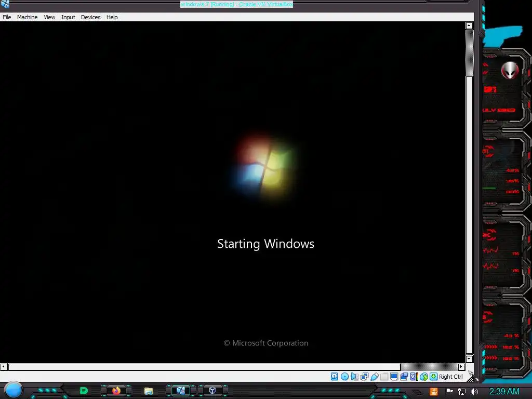Open the audio status icon in VirtualBox
This screenshot has width=532, height=399.
pos(354,376)
